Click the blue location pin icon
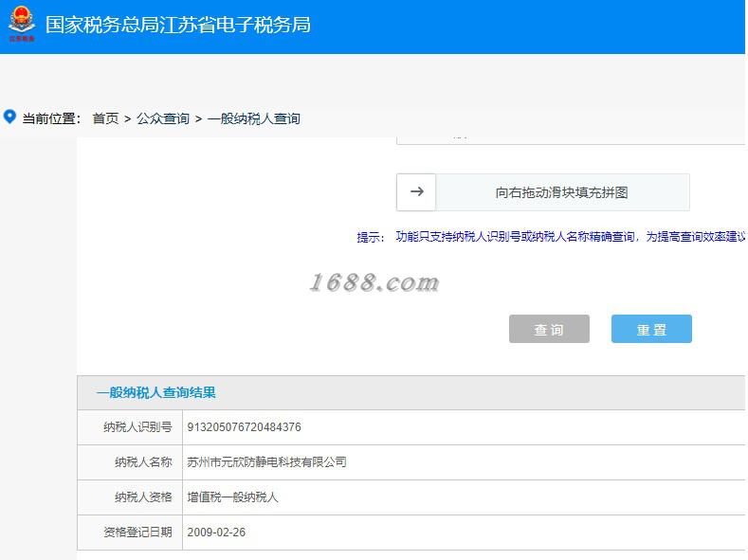The height and width of the screenshot is (560, 748). (9, 117)
